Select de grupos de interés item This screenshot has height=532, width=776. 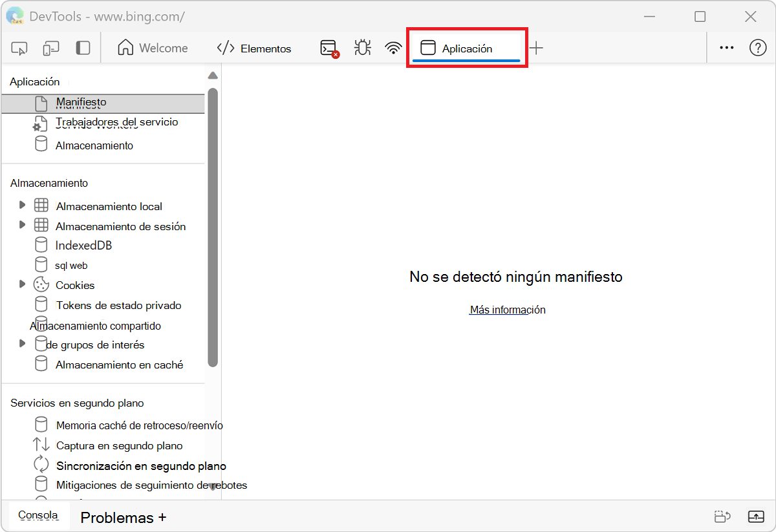click(x=95, y=345)
